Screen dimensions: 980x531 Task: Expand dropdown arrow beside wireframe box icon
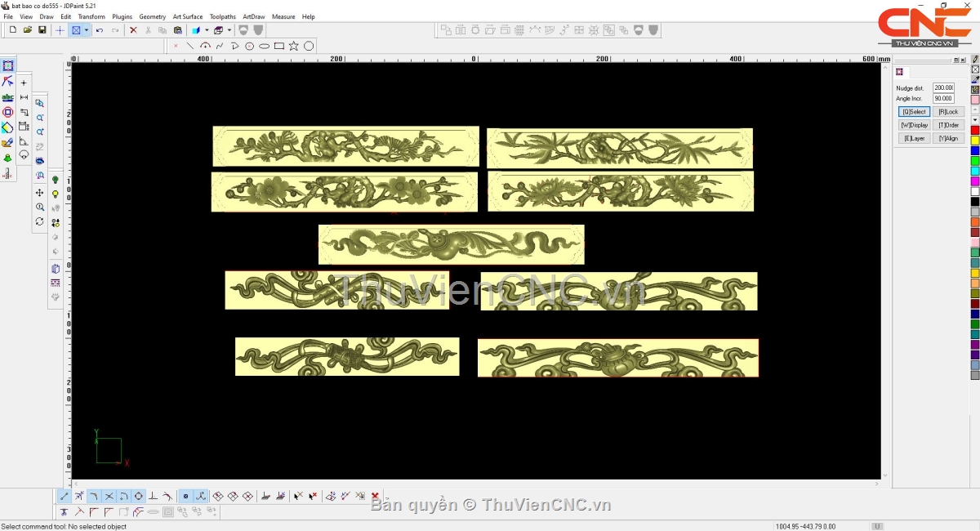pos(229,30)
